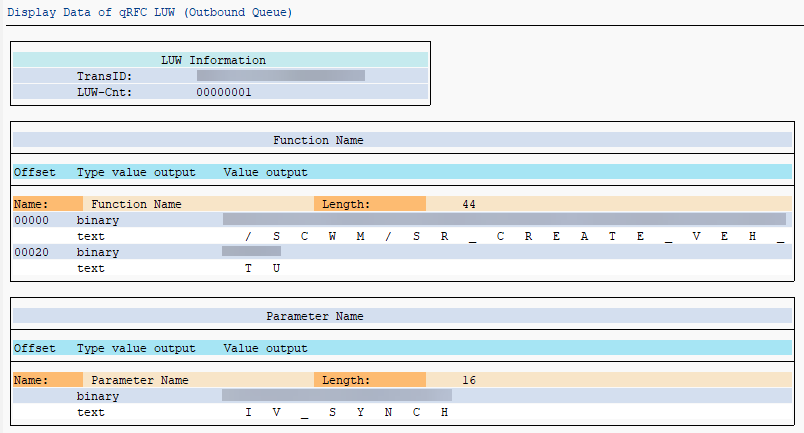Click 'text' label under offset 00000

coord(91,237)
